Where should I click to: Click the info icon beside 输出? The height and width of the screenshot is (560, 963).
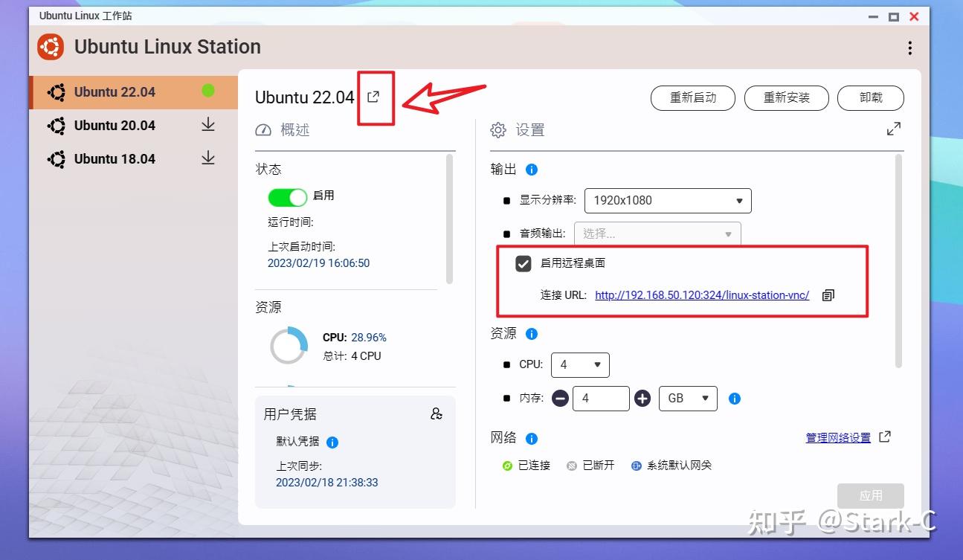coord(531,169)
